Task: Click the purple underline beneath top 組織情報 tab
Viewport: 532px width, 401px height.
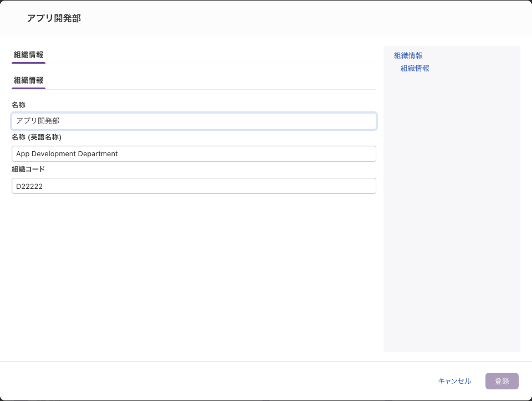Action: [x=28, y=63]
